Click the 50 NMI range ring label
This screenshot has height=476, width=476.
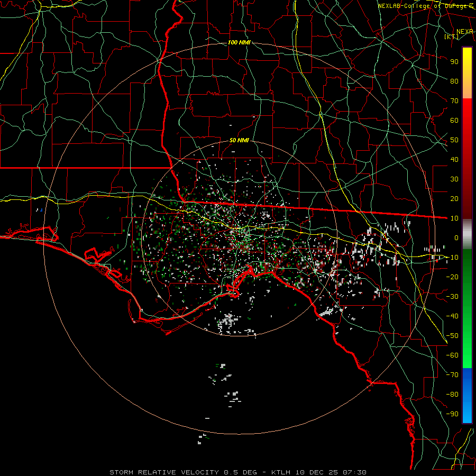[x=239, y=140]
